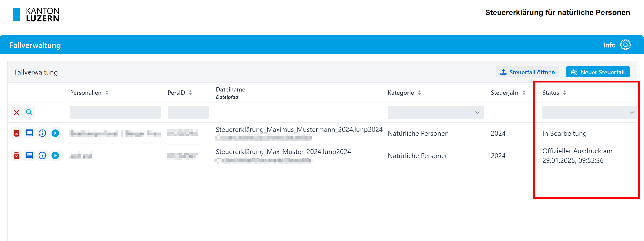Expand the Status filter dropdown
The width and height of the screenshot is (644, 241).
tap(589, 113)
